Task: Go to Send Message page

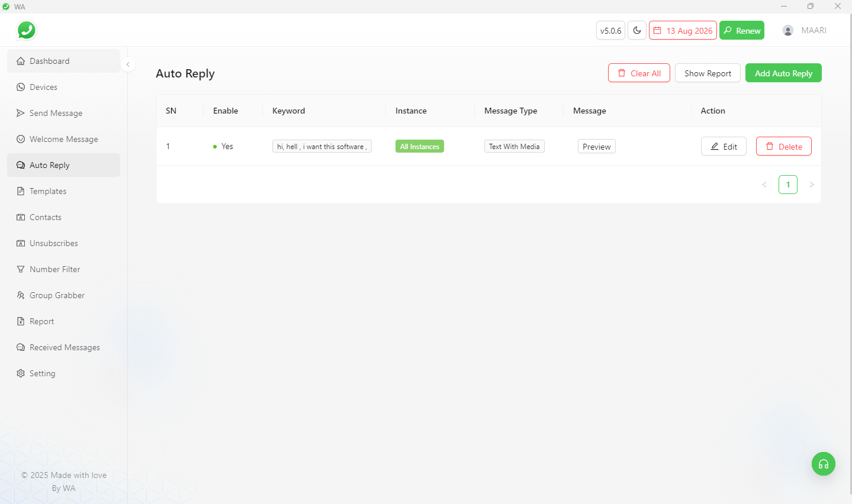Action: [x=56, y=113]
